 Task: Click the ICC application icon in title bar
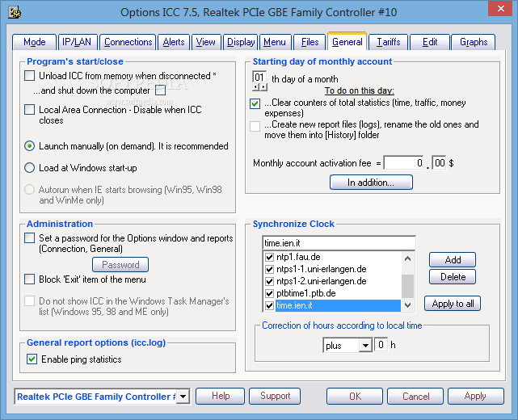15,13
